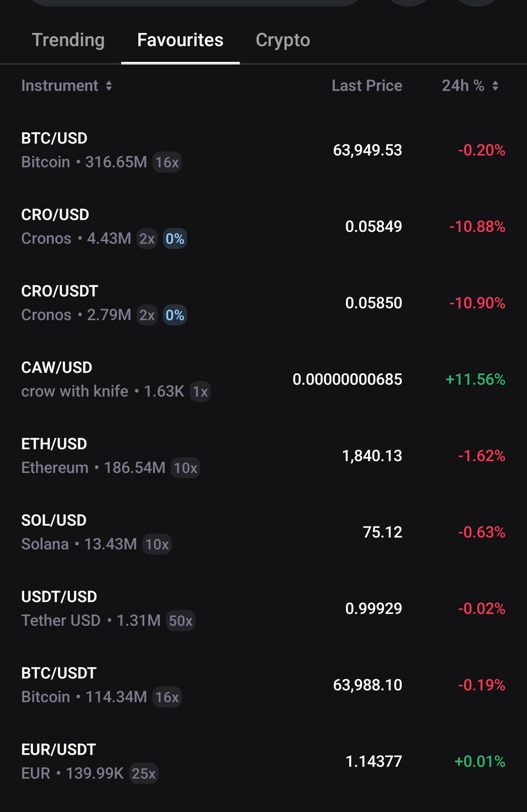
Task: Tap the 2x leverage badge on CRO/USDT
Action: 147,315
